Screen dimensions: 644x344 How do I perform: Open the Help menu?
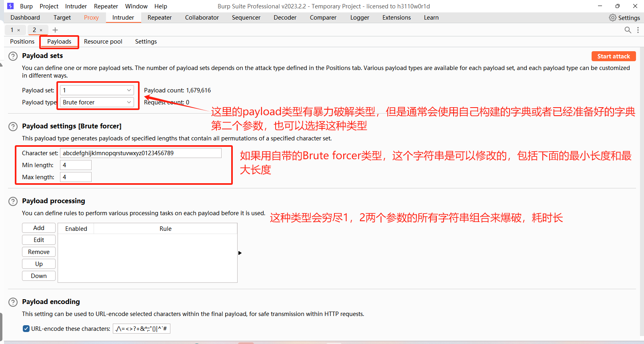[161, 6]
